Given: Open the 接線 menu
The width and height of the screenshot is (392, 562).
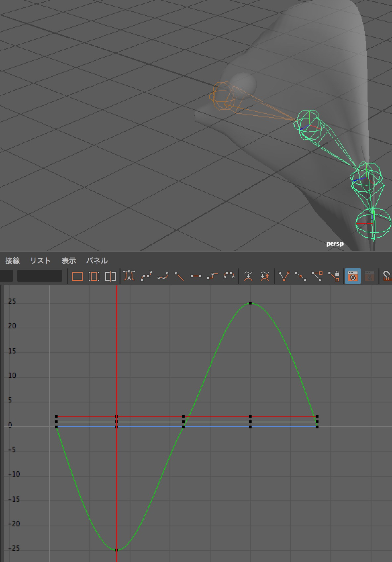Looking at the screenshot, I should 13,260.
